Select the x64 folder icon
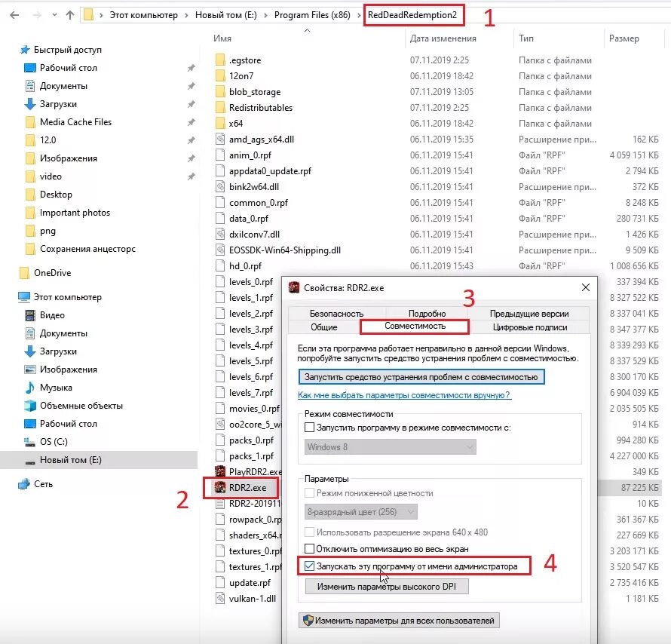The width and height of the screenshot is (671, 644). click(x=220, y=123)
